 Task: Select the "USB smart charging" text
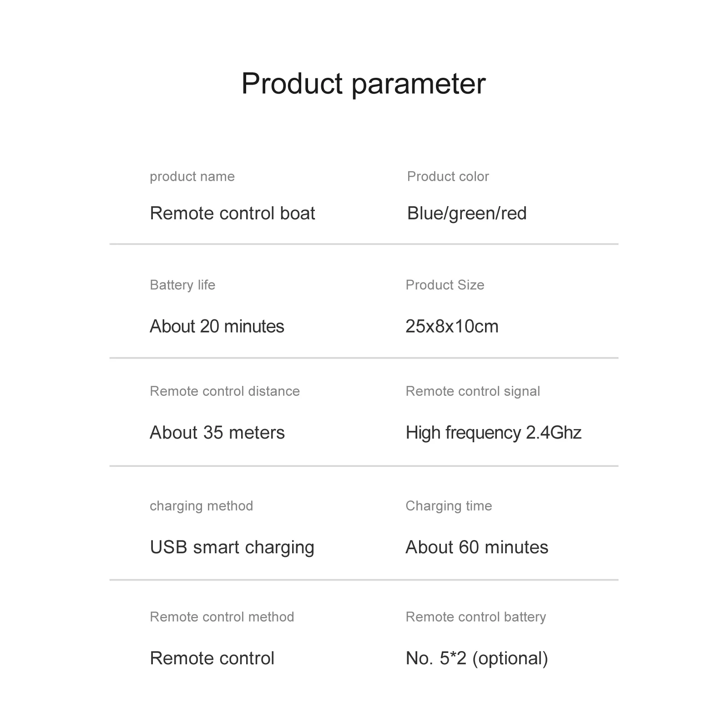click(x=232, y=547)
